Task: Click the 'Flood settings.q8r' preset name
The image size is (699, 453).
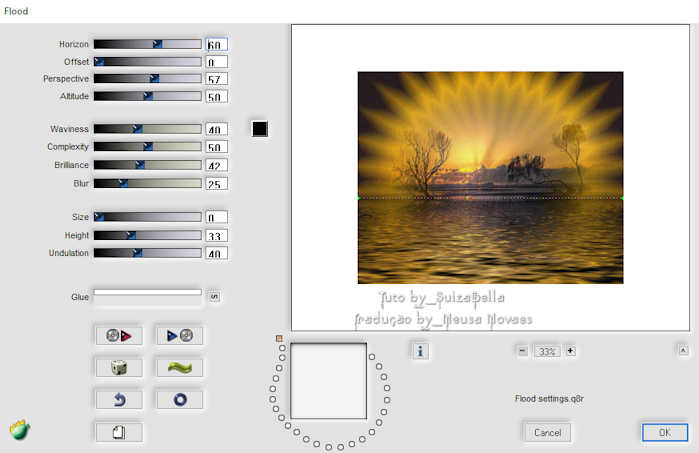Action: coord(549,399)
